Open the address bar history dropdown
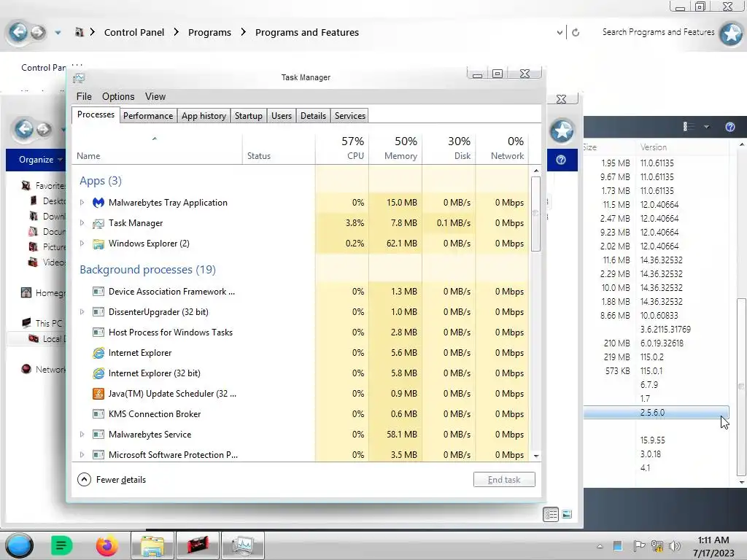Image resolution: width=747 pixels, height=560 pixels. pyautogui.click(x=560, y=33)
